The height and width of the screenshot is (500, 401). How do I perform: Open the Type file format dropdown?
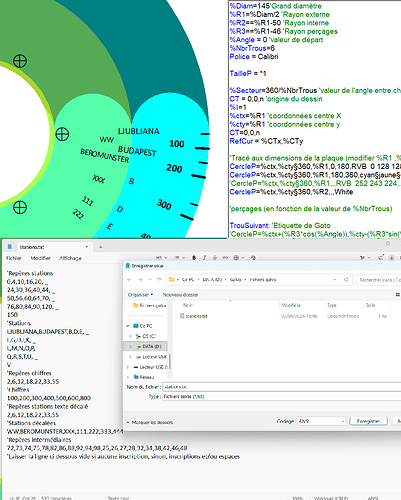pos(281,396)
